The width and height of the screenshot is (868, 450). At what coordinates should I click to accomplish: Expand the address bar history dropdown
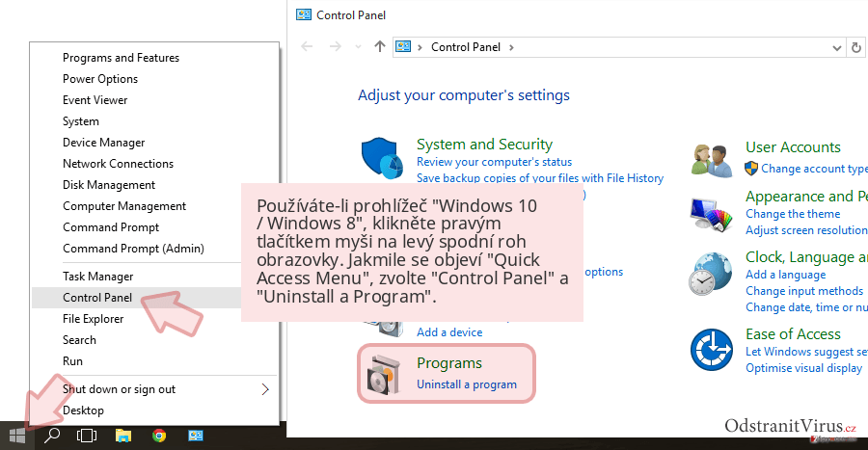(837, 48)
